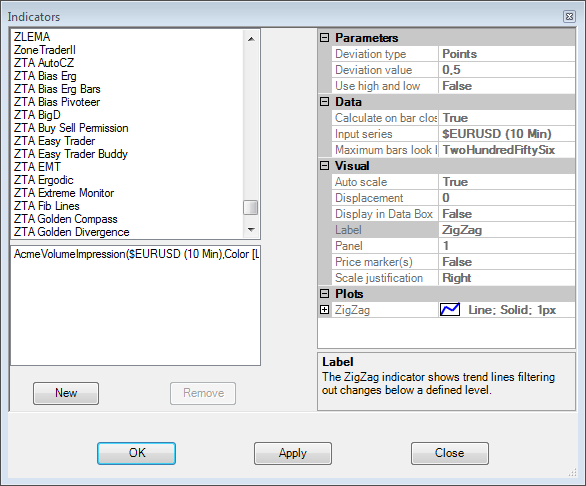Image resolution: width=586 pixels, height=486 pixels.
Task: Select the ZLEMA indicator
Action: [32, 37]
